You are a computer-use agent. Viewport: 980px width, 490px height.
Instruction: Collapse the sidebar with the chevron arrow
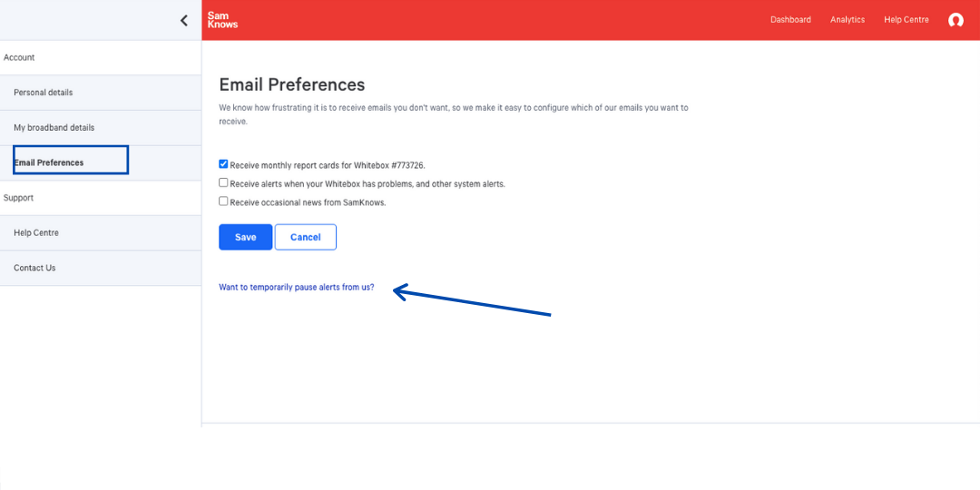click(184, 20)
